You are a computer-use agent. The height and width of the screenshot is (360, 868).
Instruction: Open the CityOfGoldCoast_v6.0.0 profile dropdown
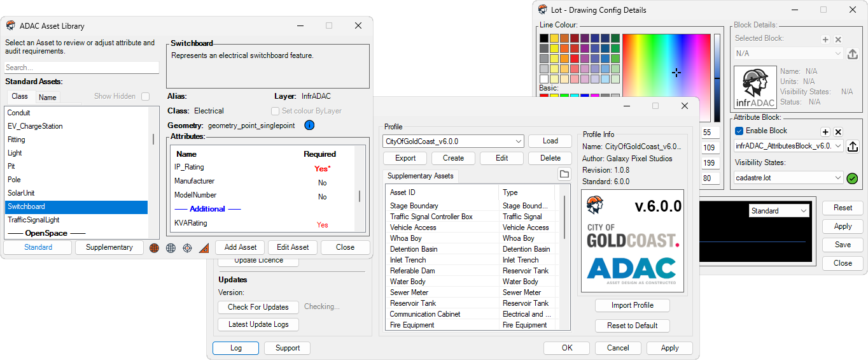[x=453, y=141]
